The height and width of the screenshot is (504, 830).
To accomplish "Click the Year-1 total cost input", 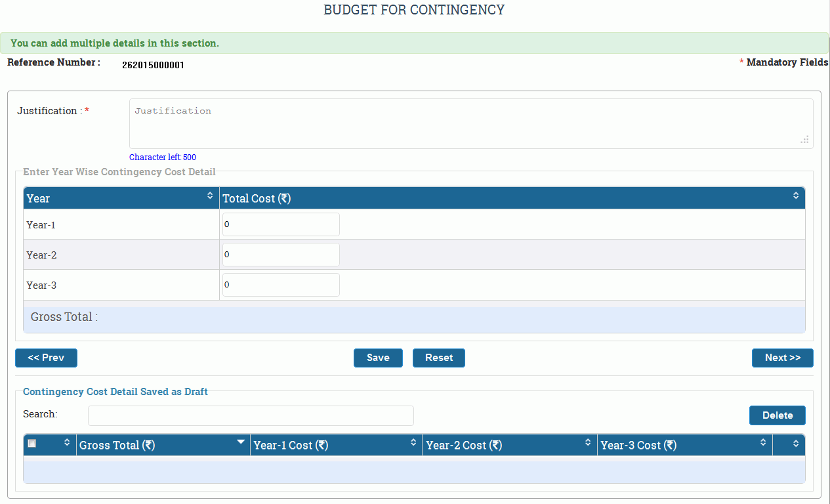I will click(x=281, y=224).
